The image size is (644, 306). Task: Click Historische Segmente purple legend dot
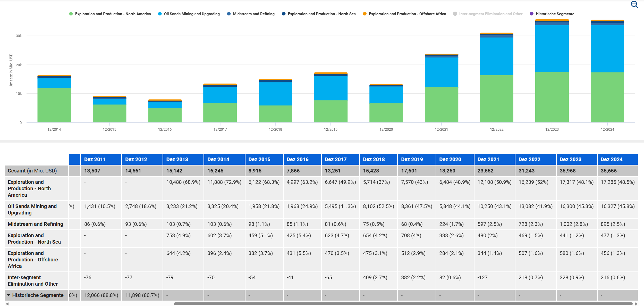531,14
